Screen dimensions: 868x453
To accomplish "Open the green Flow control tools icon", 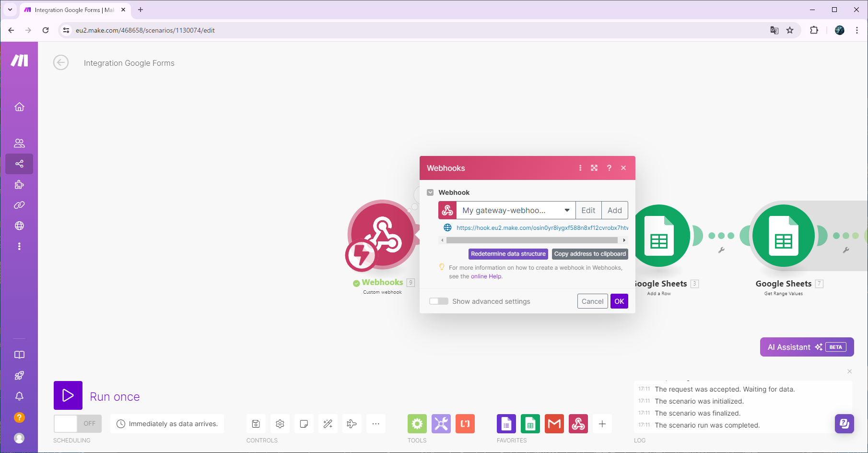I will tap(417, 424).
